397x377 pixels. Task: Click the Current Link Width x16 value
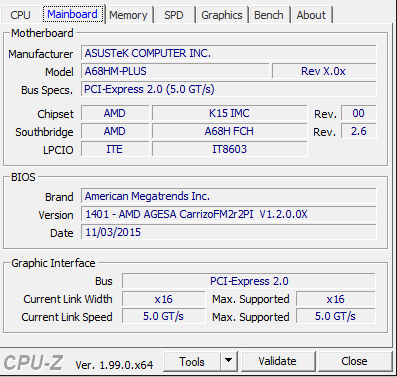[x=163, y=299]
